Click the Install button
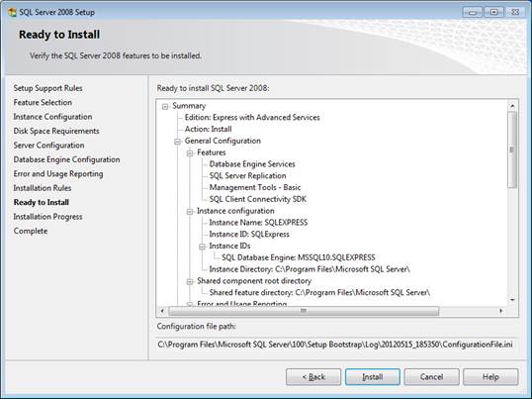 click(x=373, y=377)
